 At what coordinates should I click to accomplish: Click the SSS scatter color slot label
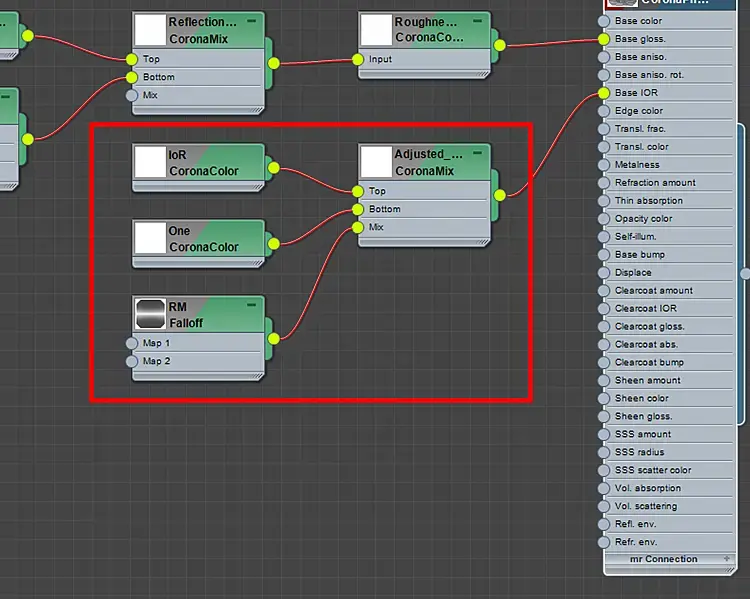click(x=653, y=470)
